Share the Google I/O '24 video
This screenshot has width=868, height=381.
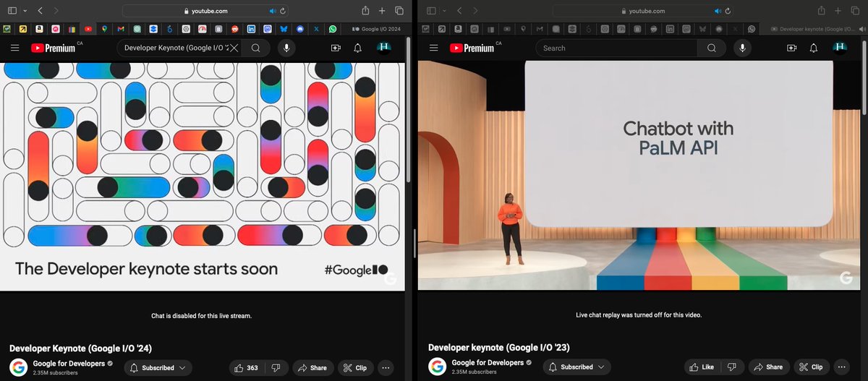point(313,367)
